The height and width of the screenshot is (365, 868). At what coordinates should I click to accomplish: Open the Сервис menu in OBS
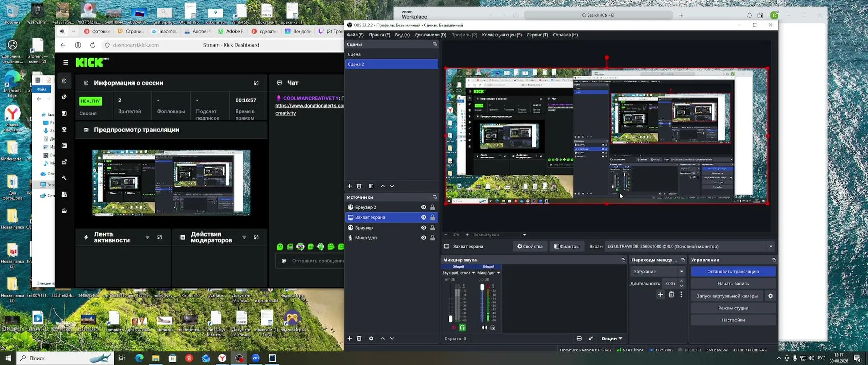[538, 35]
